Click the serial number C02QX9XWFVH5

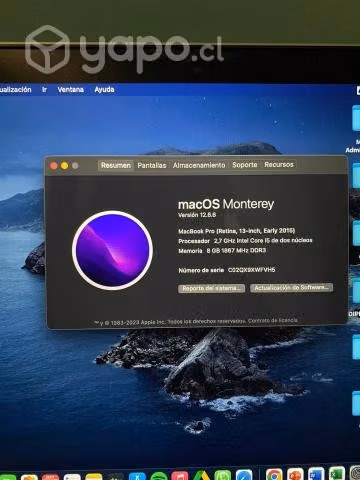pyautogui.click(x=252, y=270)
